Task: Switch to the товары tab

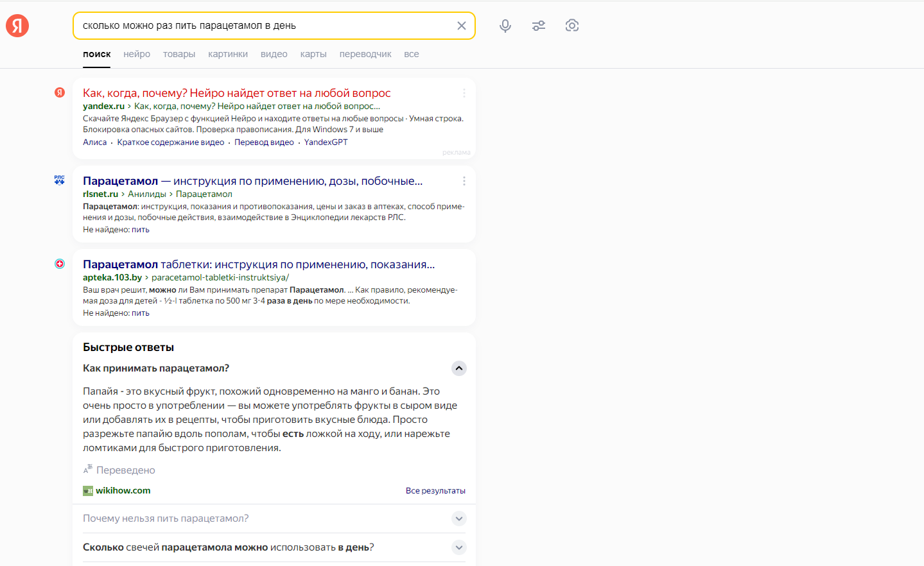Action: pos(179,54)
